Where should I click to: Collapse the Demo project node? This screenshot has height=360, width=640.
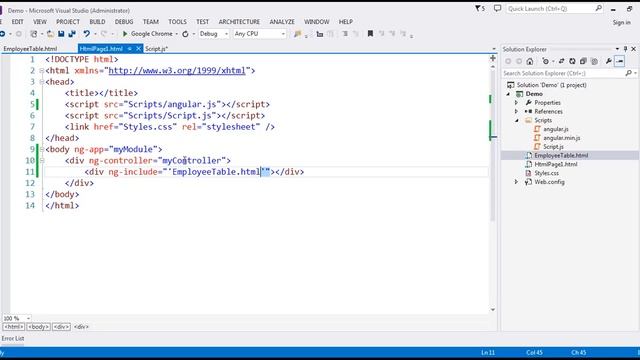509,94
